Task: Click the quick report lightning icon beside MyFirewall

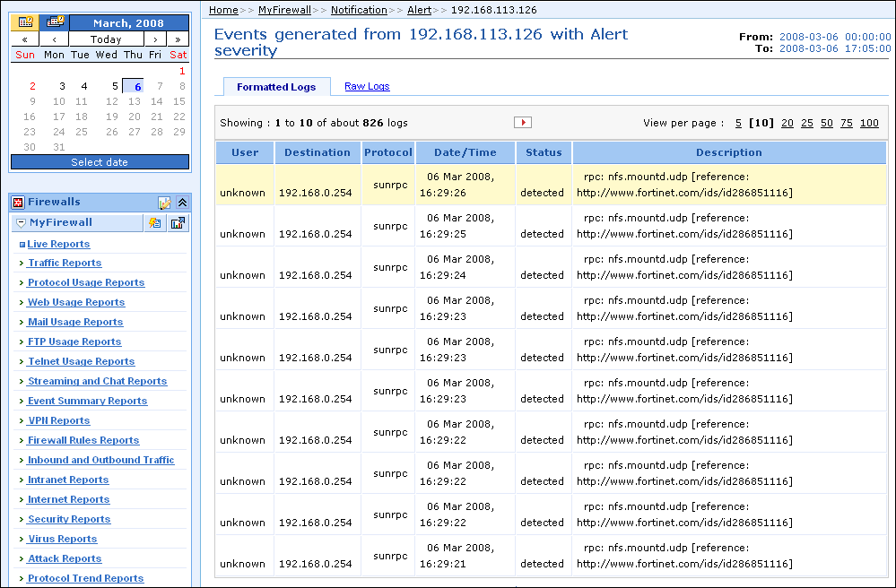Action: click(155, 222)
